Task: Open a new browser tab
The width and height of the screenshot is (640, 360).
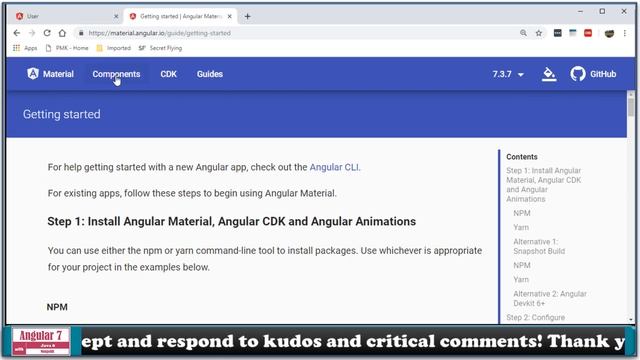Action: tap(247, 16)
